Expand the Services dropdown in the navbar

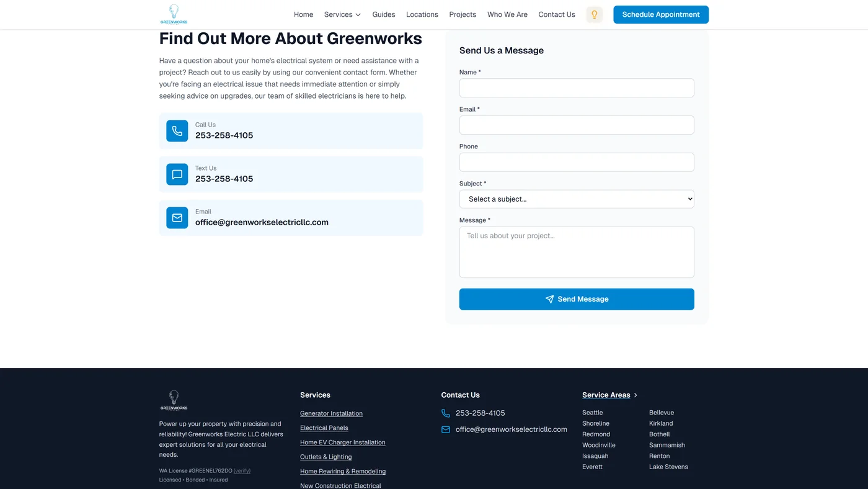[342, 14]
